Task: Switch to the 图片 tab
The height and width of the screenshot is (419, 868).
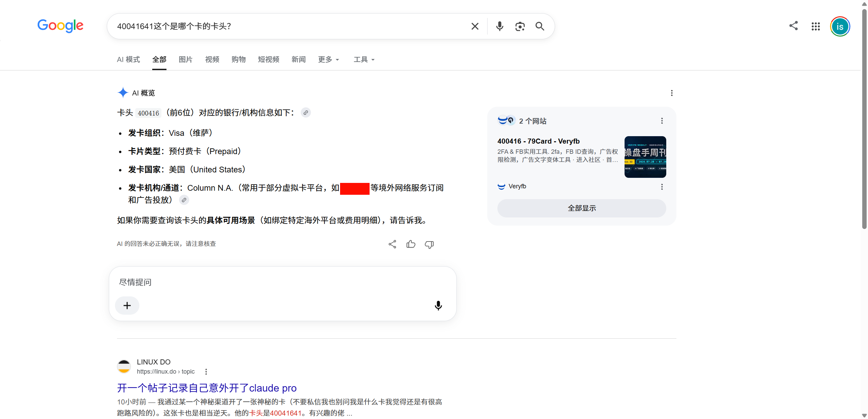Action: [185, 60]
